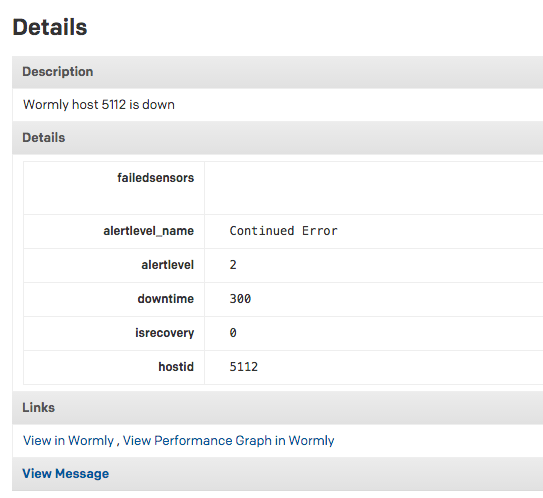Click the Links section header
The height and width of the screenshot is (498, 543).
[277, 408]
